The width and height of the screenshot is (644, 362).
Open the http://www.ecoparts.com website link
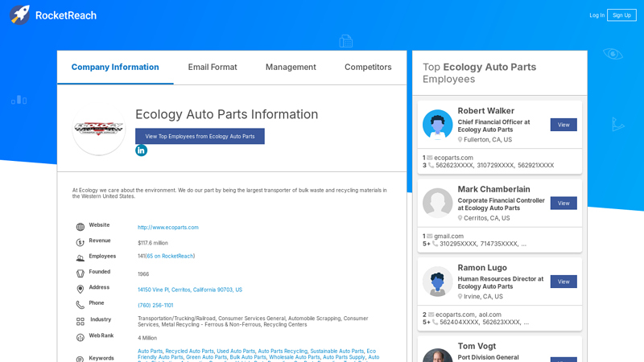pos(168,228)
